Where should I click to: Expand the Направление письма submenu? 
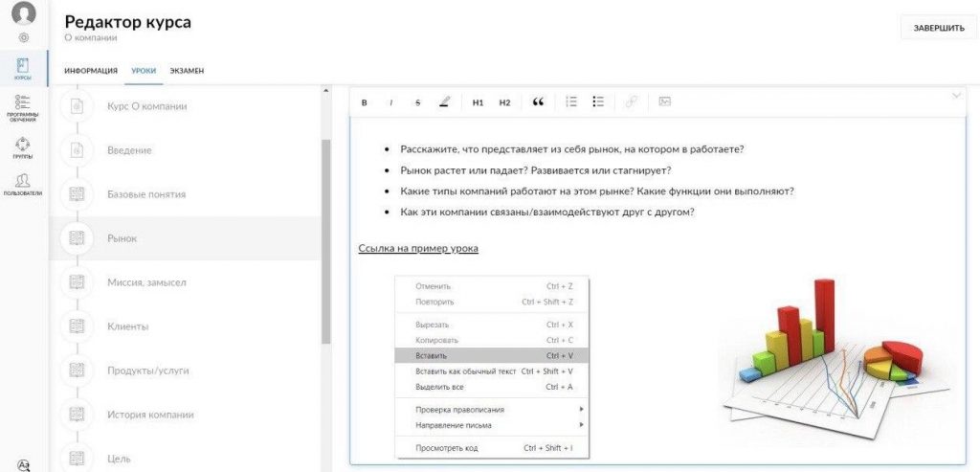(492, 425)
